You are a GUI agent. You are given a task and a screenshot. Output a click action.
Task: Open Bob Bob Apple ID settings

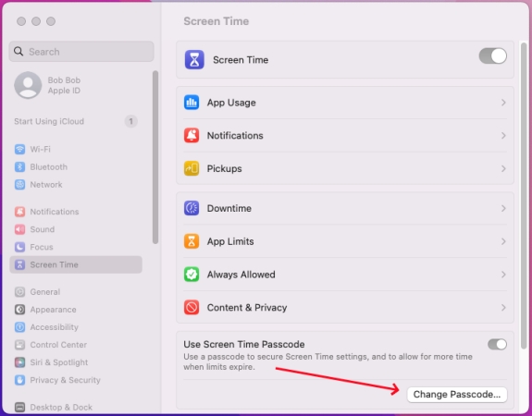tap(76, 85)
